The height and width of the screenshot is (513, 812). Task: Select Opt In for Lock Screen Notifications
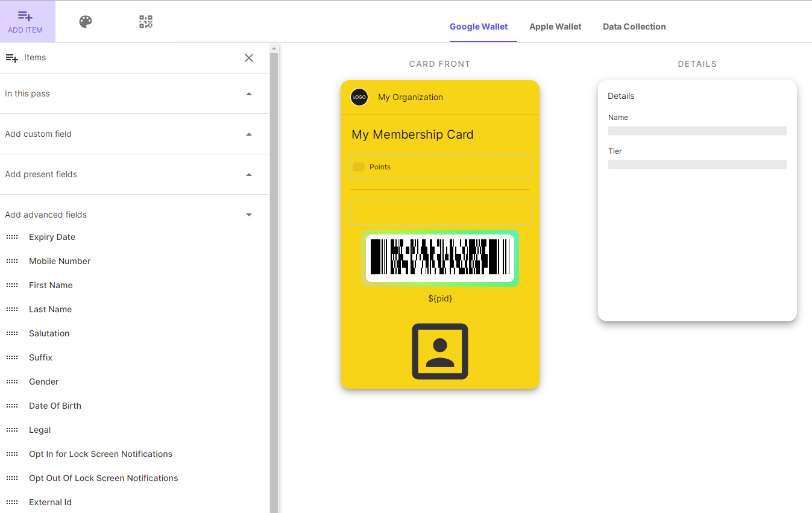point(101,454)
